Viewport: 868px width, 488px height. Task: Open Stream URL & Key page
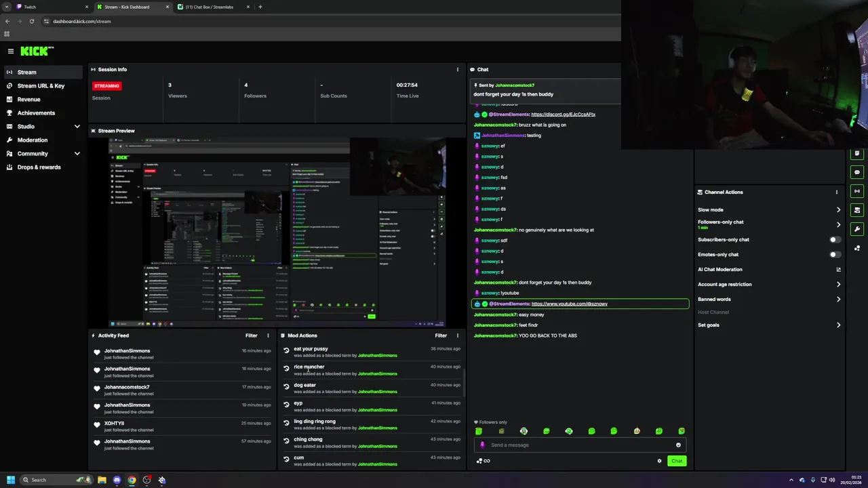coord(43,85)
